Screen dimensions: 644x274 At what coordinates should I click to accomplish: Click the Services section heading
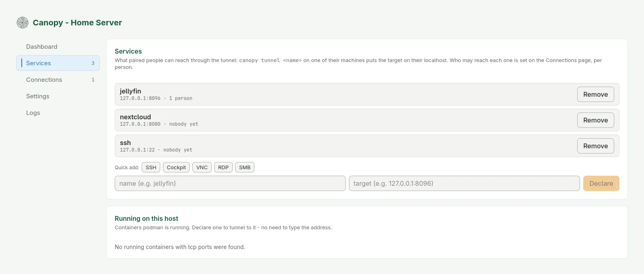(128, 51)
